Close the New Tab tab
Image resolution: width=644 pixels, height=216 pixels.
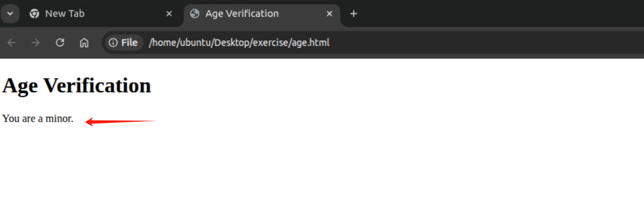click(169, 14)
